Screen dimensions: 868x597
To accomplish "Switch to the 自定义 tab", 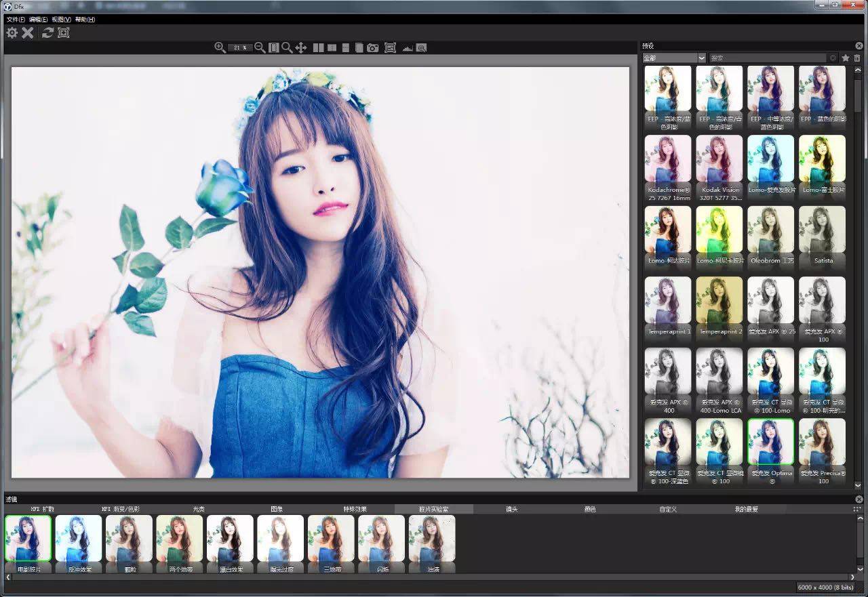I will pos(669,509).
